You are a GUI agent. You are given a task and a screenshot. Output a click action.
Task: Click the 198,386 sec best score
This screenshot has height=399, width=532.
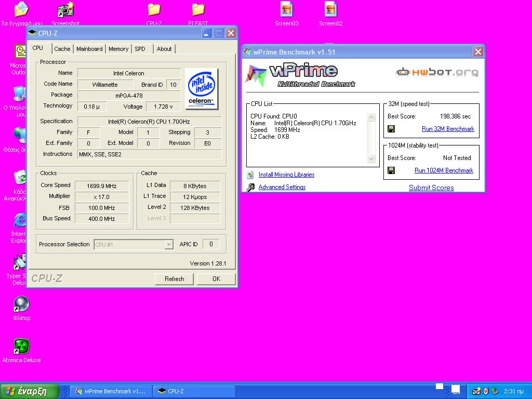pyautogui.click(x=455, y=116)
